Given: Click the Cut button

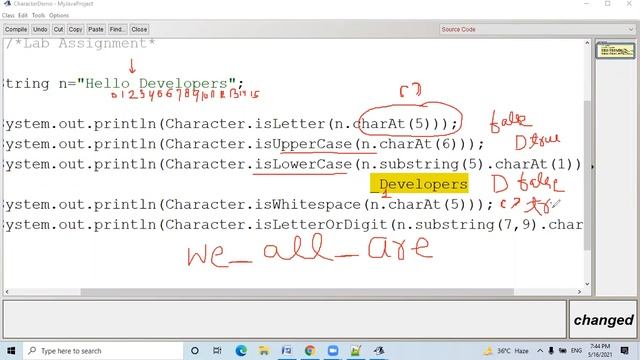Looking at the screenshot, I should coord(58,29).
